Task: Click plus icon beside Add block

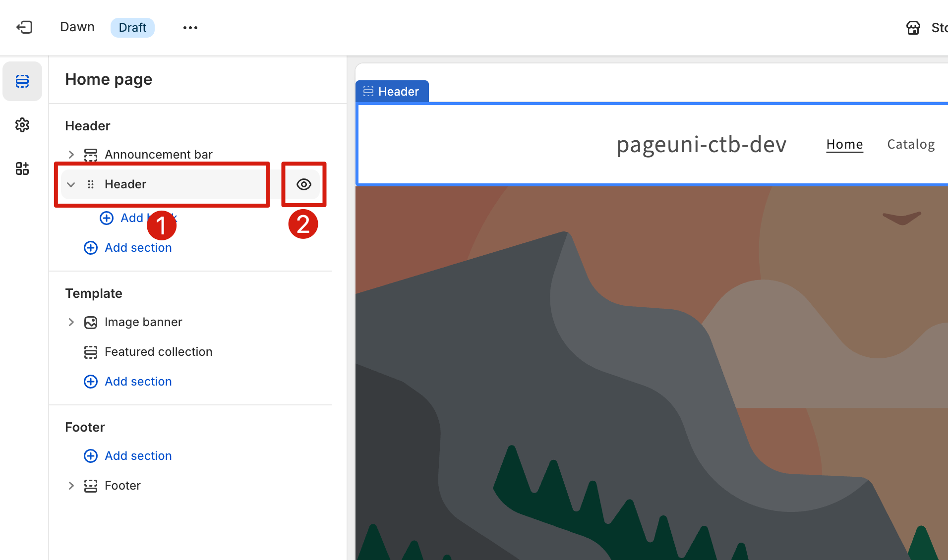Action: point(107,218)
